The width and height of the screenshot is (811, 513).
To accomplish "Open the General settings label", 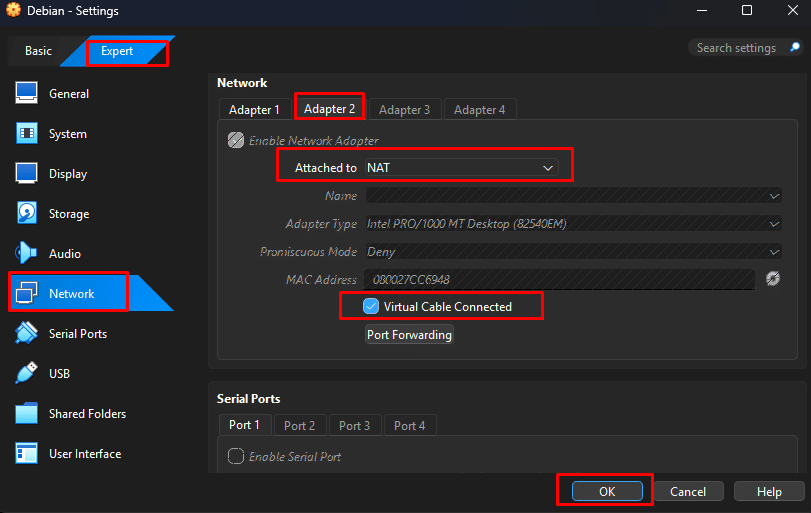I will (69, 94).
